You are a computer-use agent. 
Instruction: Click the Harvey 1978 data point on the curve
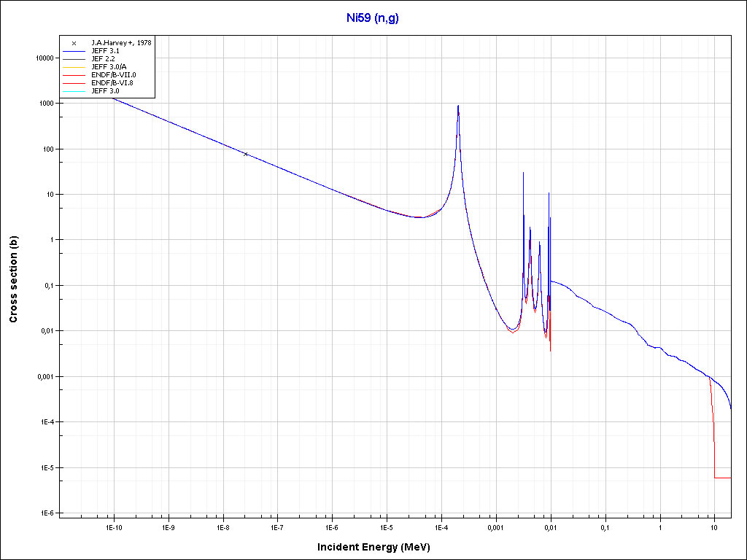click(246, 154)
